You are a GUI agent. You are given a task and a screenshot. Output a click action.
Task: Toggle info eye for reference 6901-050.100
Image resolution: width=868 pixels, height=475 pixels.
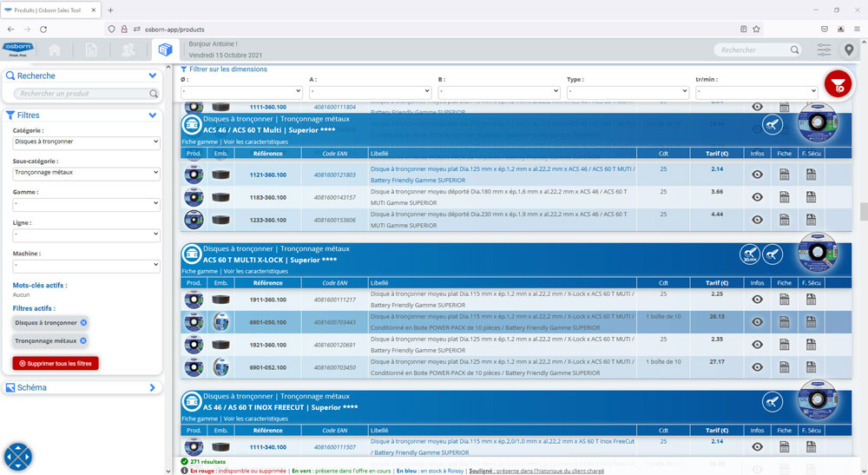click(x=757, y=322)
